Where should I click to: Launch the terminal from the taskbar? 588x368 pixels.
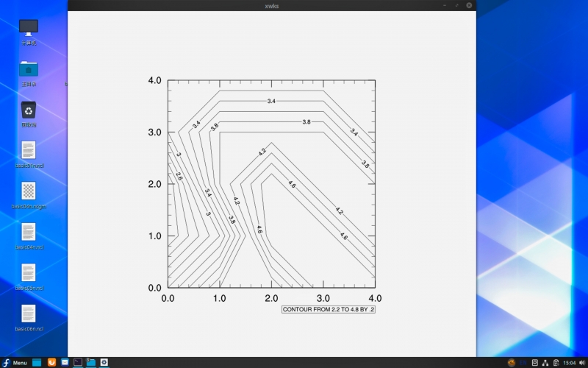(x=78, y=362)
